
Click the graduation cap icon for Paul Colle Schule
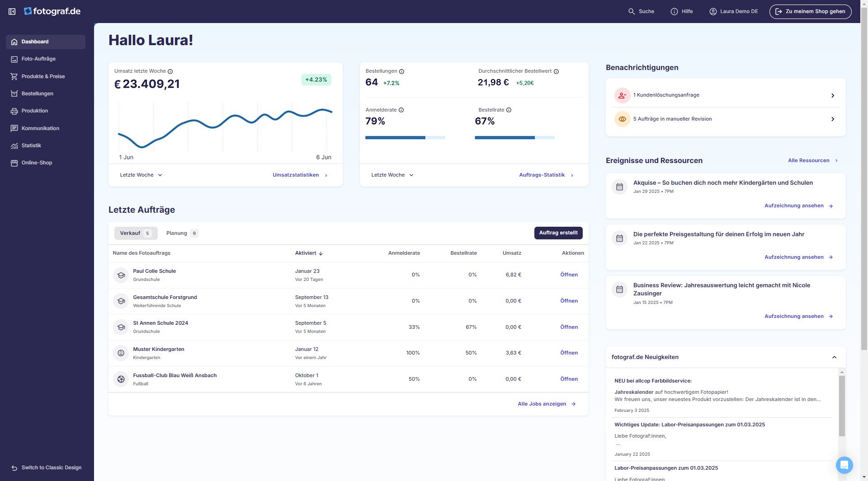pos(121,275)
